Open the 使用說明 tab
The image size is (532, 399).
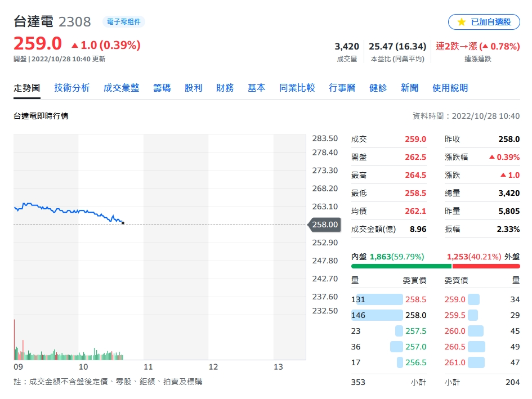coord(450,88)
